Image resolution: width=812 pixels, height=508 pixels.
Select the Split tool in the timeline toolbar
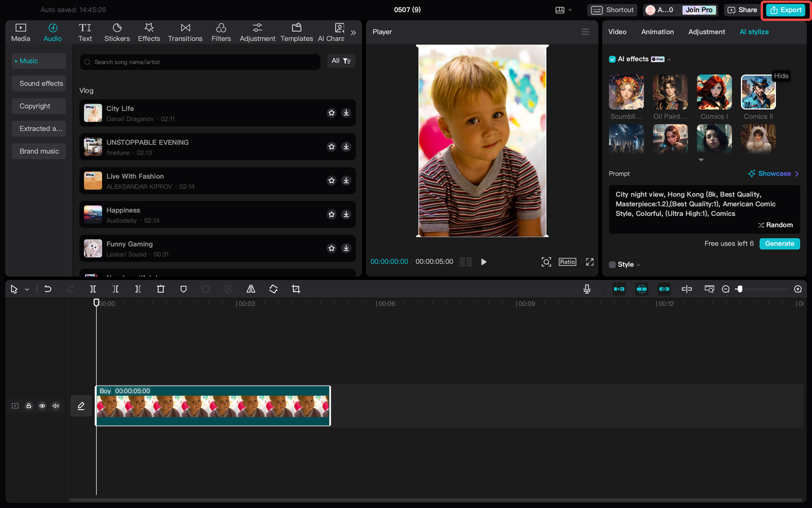click(x=93, y=289)
